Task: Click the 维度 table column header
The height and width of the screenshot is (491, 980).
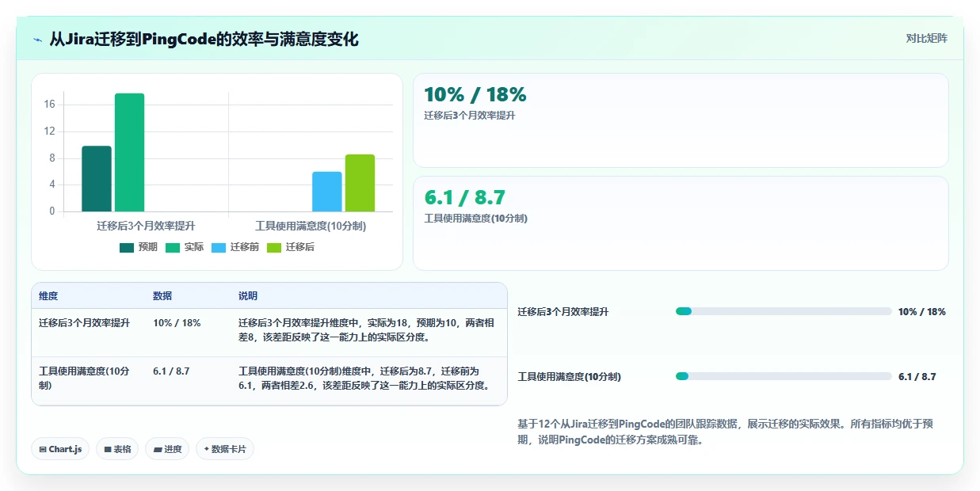Action: click(48, 296)
